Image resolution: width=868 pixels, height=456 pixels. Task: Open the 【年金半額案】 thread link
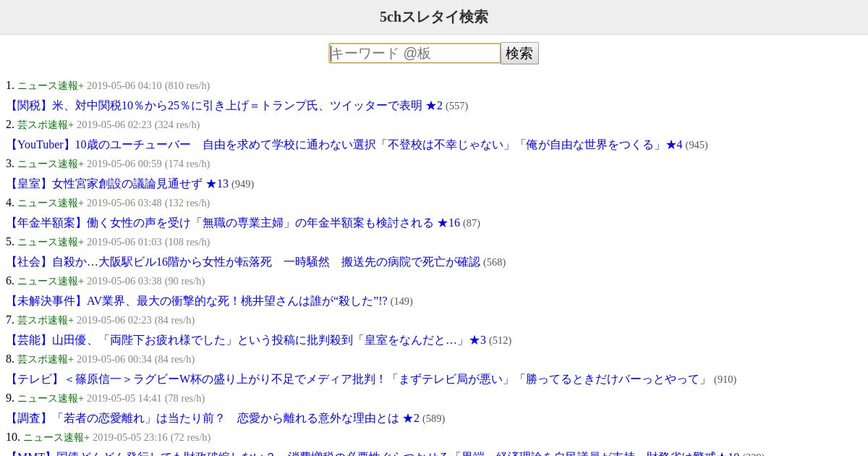(233, 223)
